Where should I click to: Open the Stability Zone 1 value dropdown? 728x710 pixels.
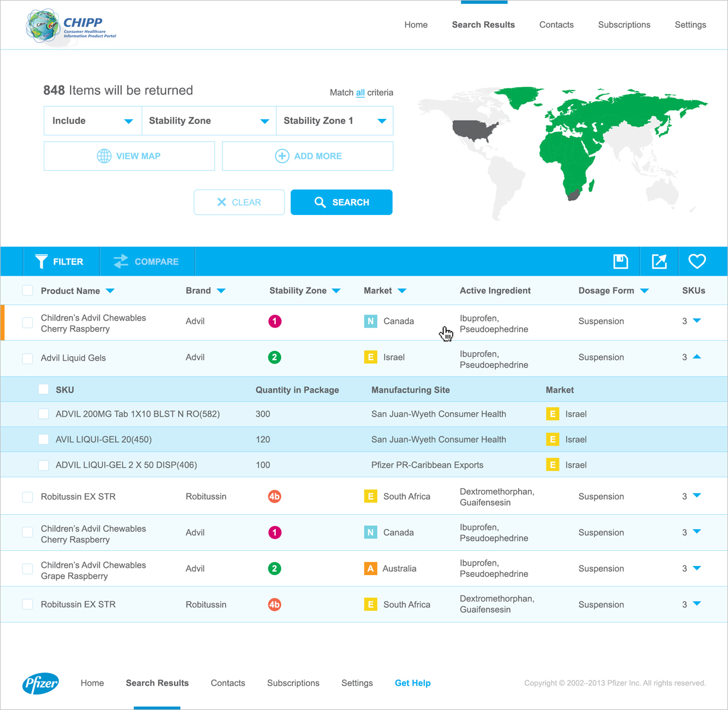point(334,121)
